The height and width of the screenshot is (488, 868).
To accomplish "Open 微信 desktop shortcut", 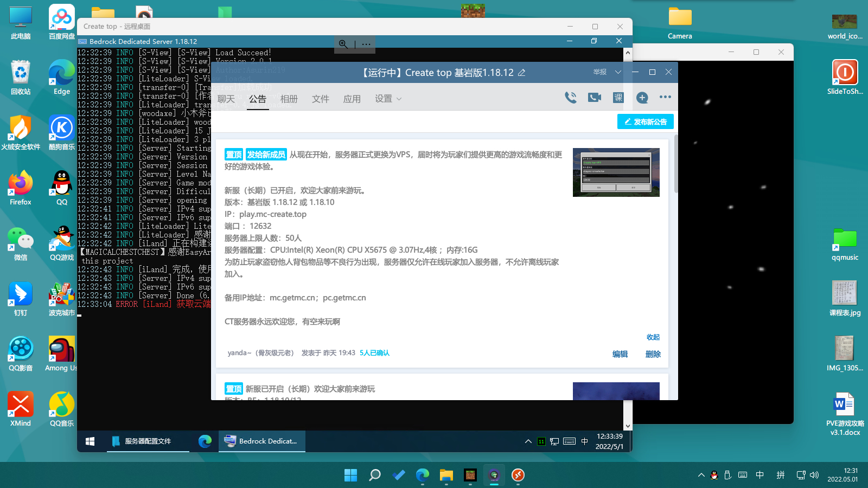I will coord(21,243).
